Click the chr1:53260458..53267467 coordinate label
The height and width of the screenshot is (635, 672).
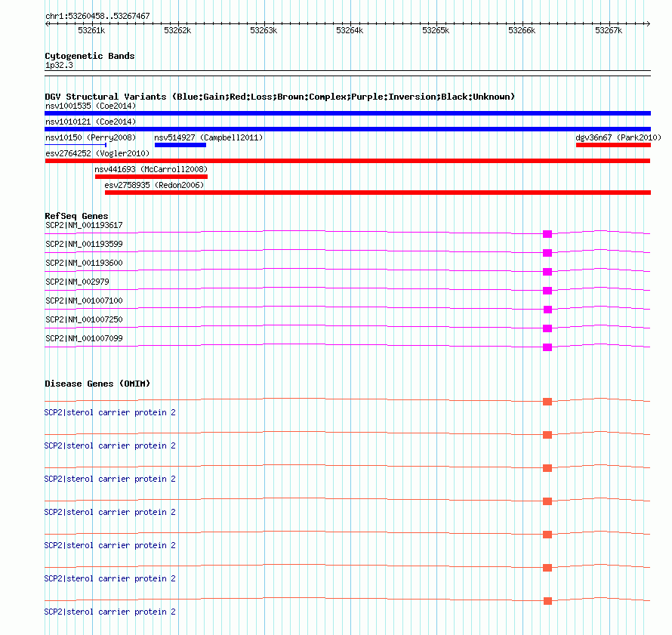pyautogui.click(x=97, y=17)
